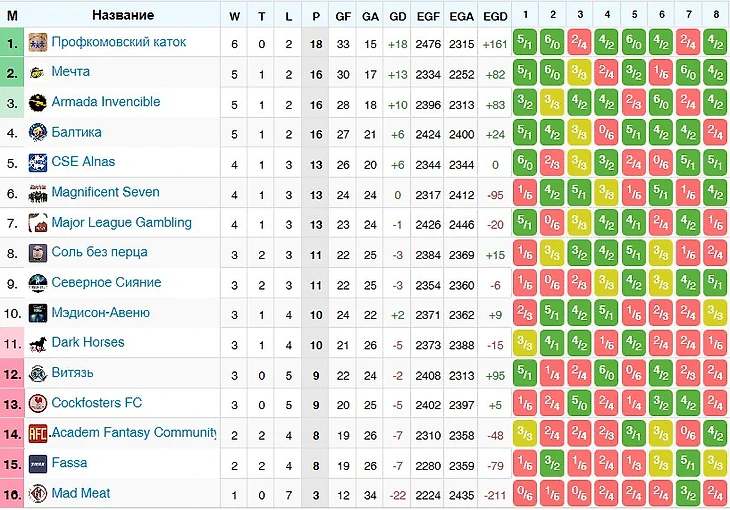Click Fassa's yellow round 8 draw cell

tap(715, 463)
